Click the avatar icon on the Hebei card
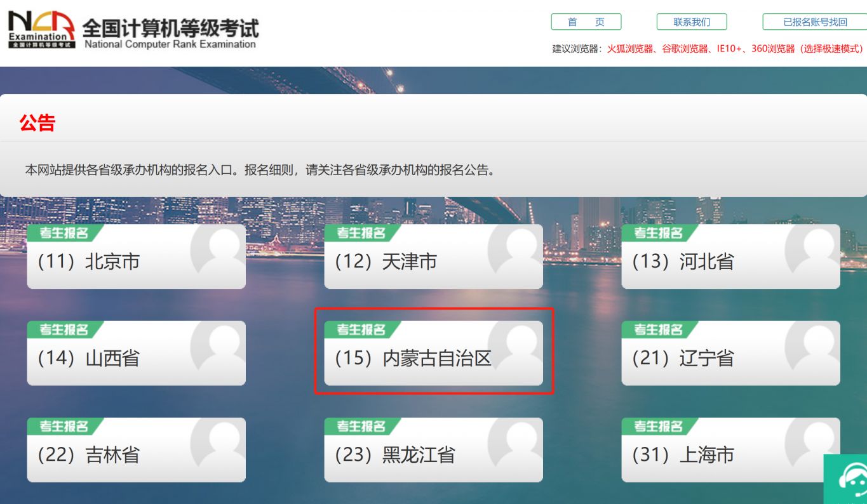The image size is (867, 504). tap(812, 249)
